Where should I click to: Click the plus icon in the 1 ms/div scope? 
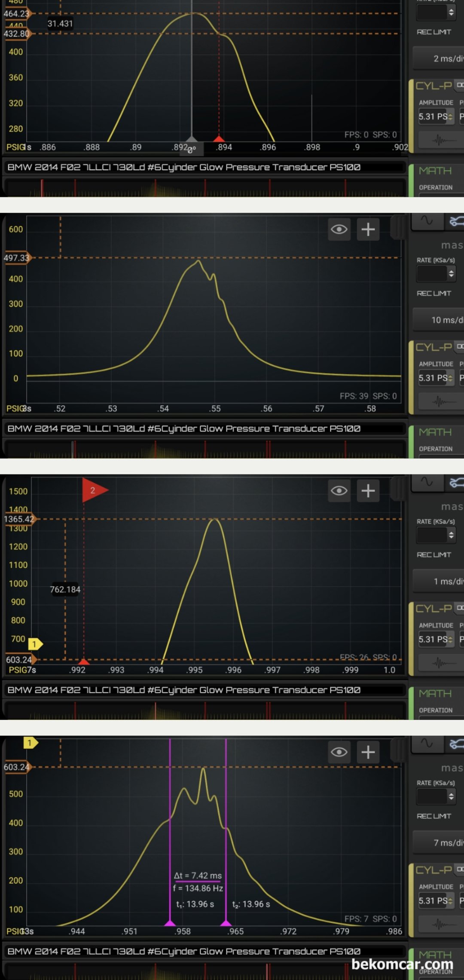pos(368,490)
